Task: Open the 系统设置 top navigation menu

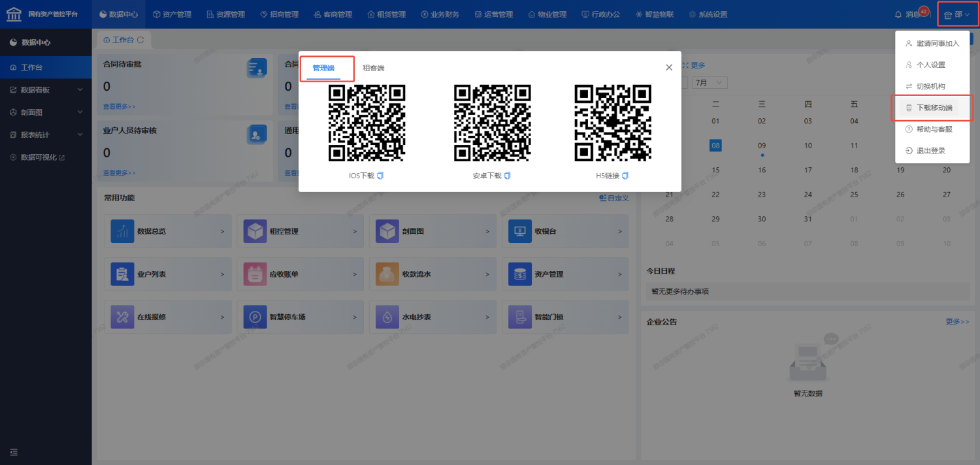Action: (708, 14)
